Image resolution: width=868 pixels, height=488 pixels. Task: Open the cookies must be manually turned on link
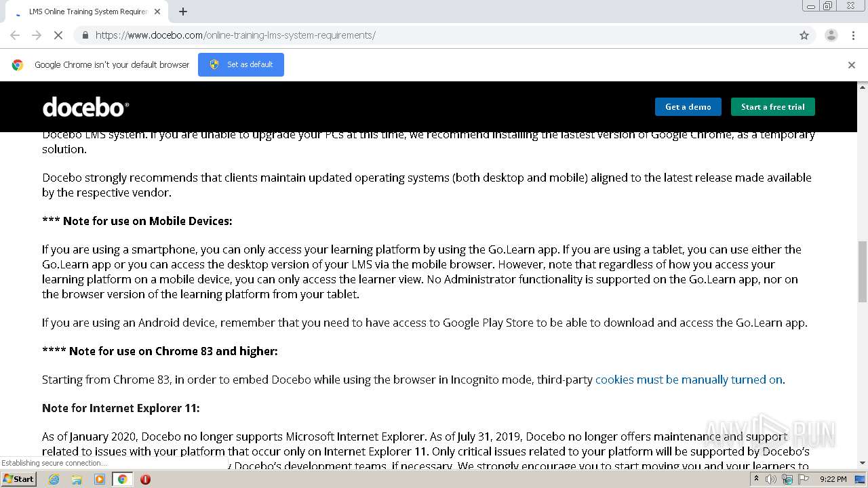[x=689, y=380]
